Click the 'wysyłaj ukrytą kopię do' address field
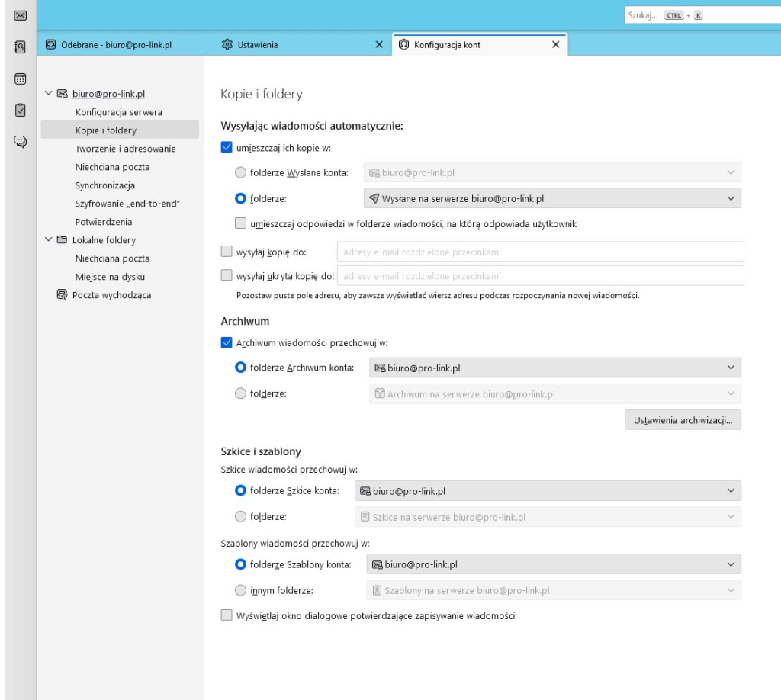Screen dimensions: 781x700 point(539,275)
